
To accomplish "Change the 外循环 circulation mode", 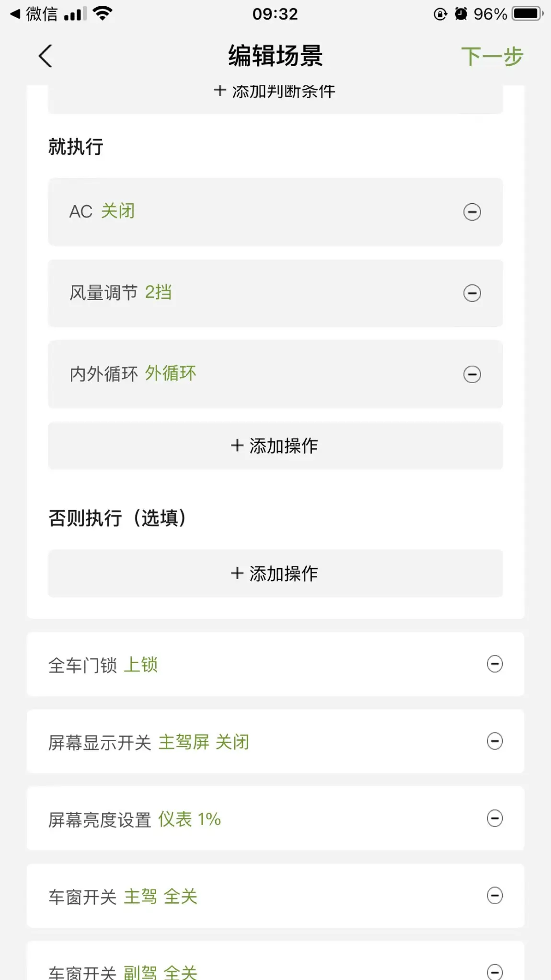I will (x=170, y=373).
